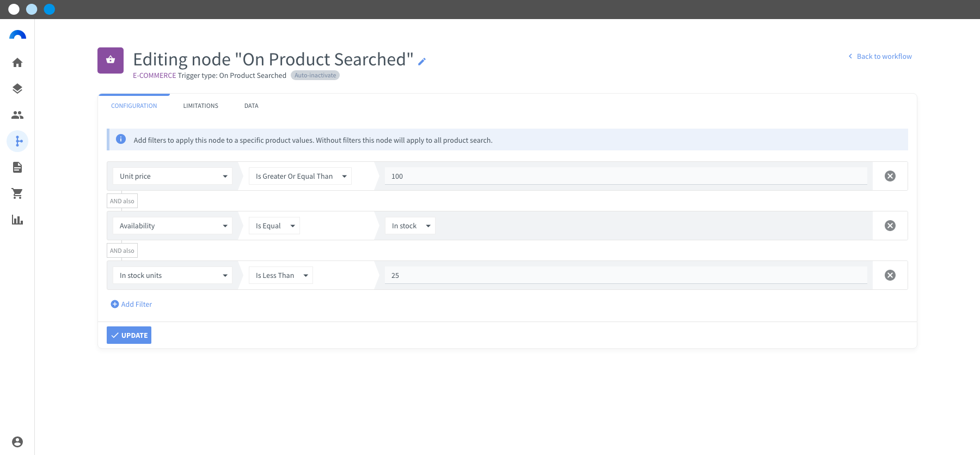Screen dimensions: 980x455
Task: Switch to the Limitations tab
Action: click(200, 106)
